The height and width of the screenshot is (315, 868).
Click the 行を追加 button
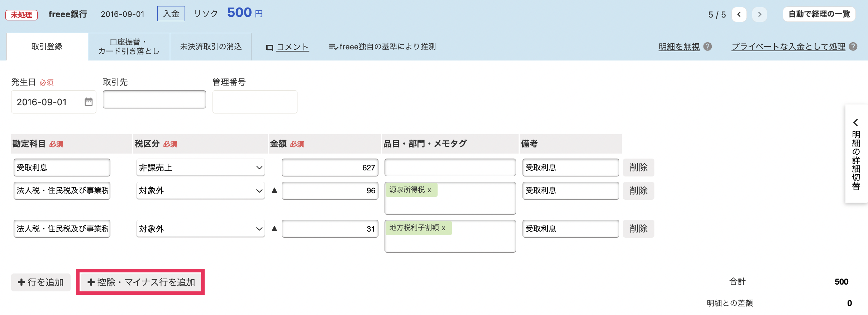click(41, 282)
